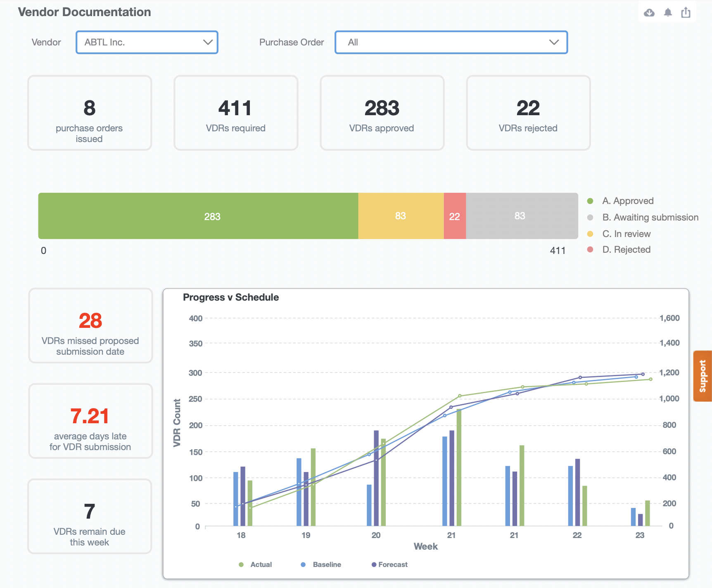Click the 22 VDRs rejected card
Screen dimensions: 712x588
[x=528, y=112]
